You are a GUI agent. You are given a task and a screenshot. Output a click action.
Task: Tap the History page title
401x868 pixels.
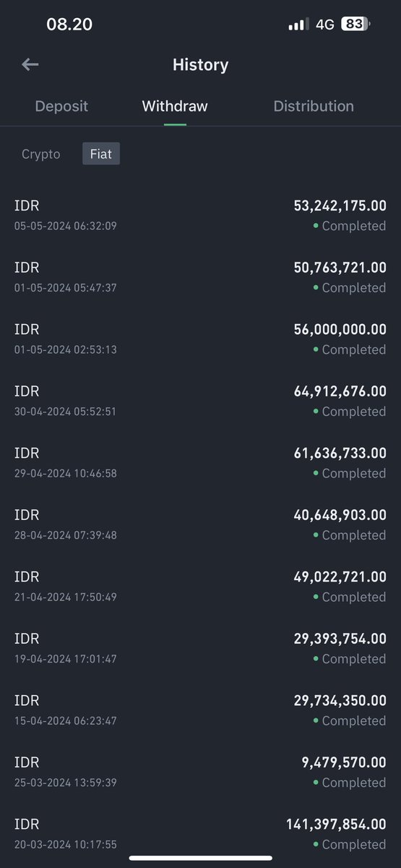(x=200, y=65)
